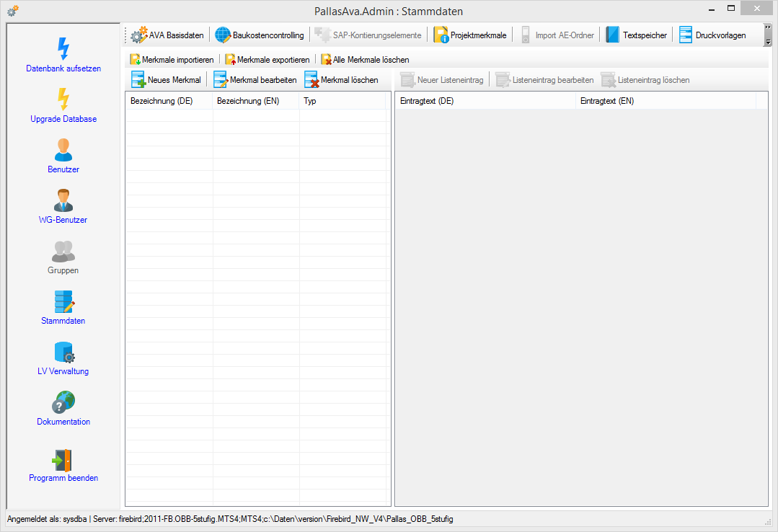The image size is (778, 532).
Task: Click the app gear icon in title bar
Action: pos(13,10)
